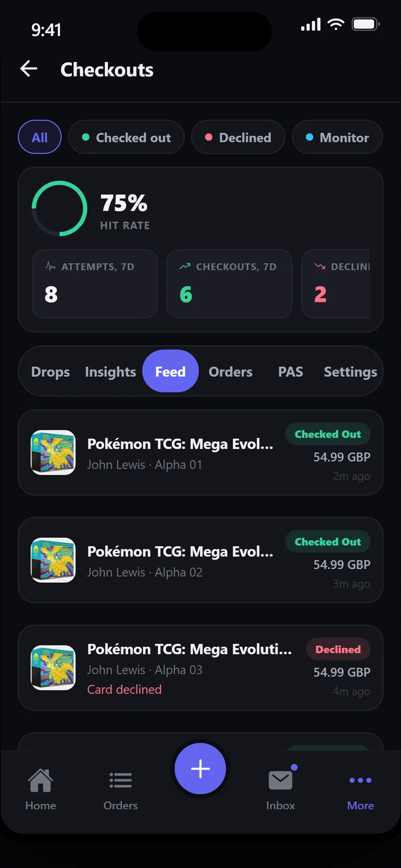Filter by Monitor chip

click(x=337, y=137)
